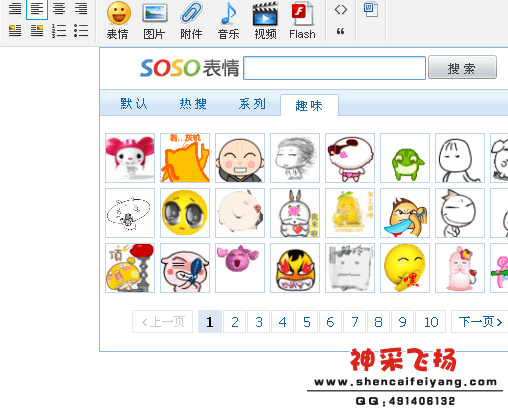This screenshot has height=413, width=508.
Task: Go to page 2
Action: [235, 322]
